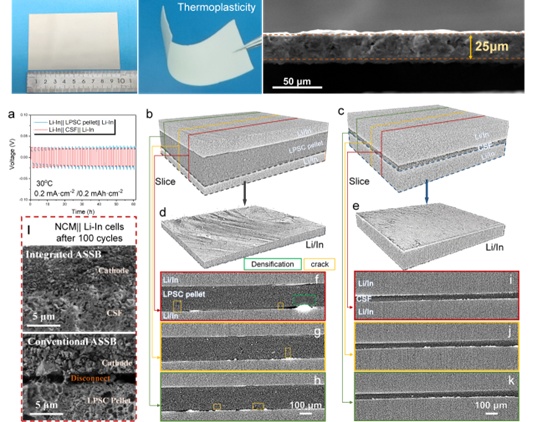This screenshot has width=552, height=422.
Task: Click the LPSC pellet label in panel f
Action: click(184, 294)
